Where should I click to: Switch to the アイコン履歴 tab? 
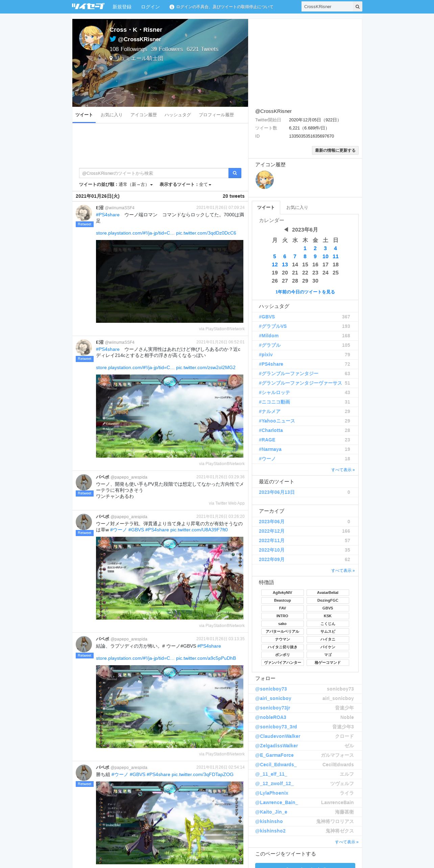coord(144,115)
